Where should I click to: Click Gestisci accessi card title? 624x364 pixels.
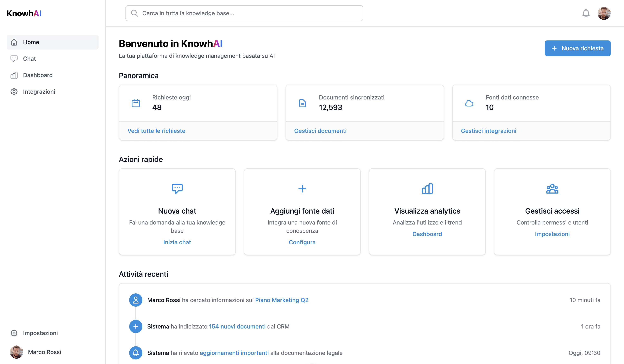(552, 211)
